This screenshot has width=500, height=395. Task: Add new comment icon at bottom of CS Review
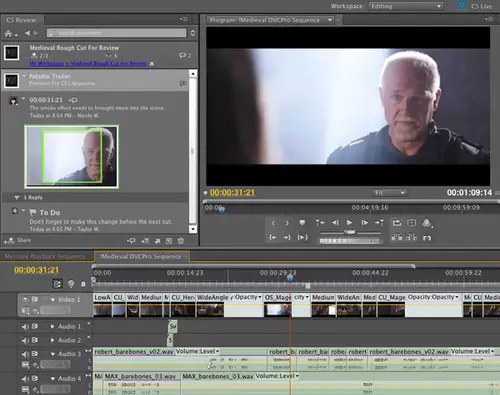pos(131,240)
